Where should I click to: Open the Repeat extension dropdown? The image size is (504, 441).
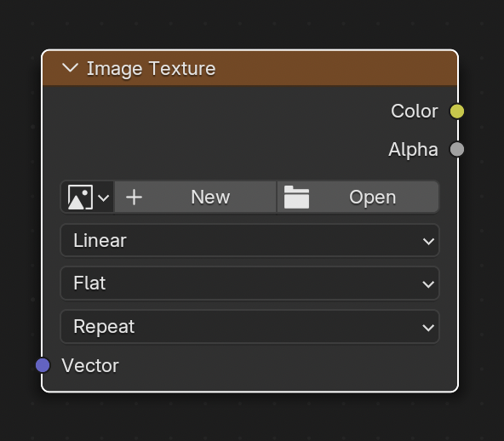(x=249, y=327)
